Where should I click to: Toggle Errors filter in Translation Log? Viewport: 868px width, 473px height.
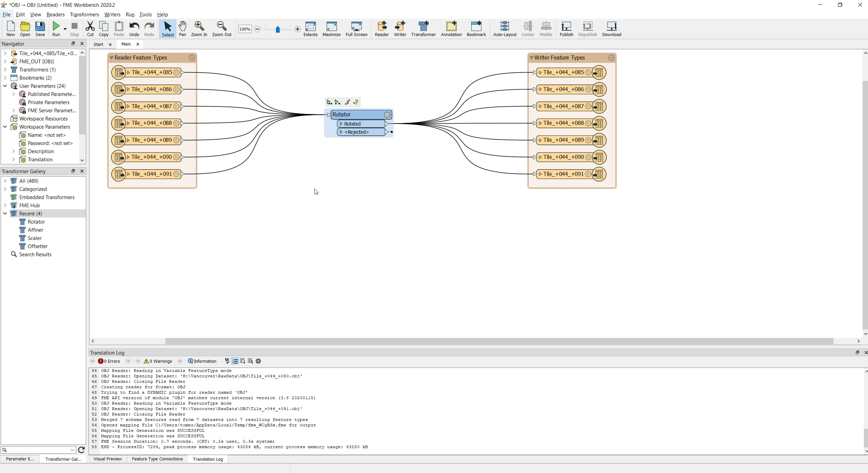point(109,361)
